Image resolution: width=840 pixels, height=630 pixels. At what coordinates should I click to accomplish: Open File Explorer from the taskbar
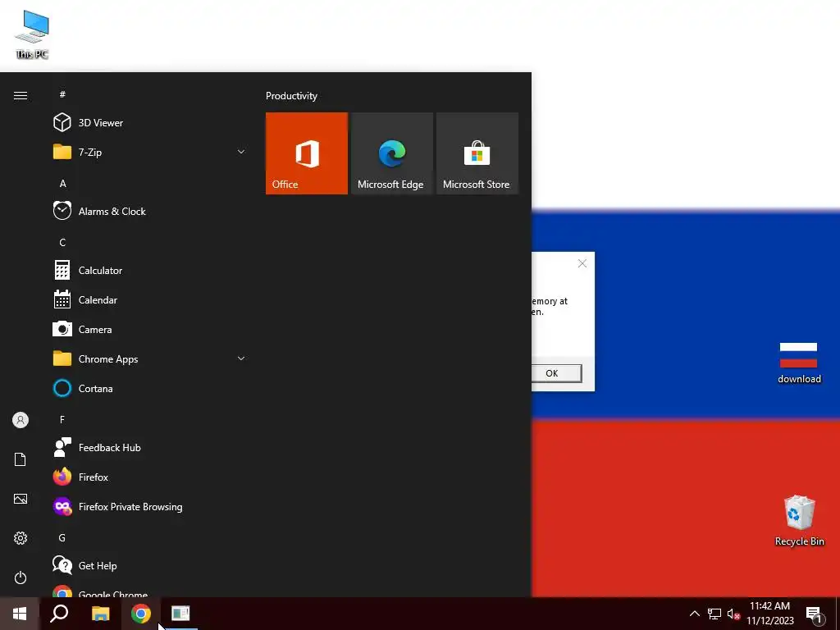coord(100,614)
